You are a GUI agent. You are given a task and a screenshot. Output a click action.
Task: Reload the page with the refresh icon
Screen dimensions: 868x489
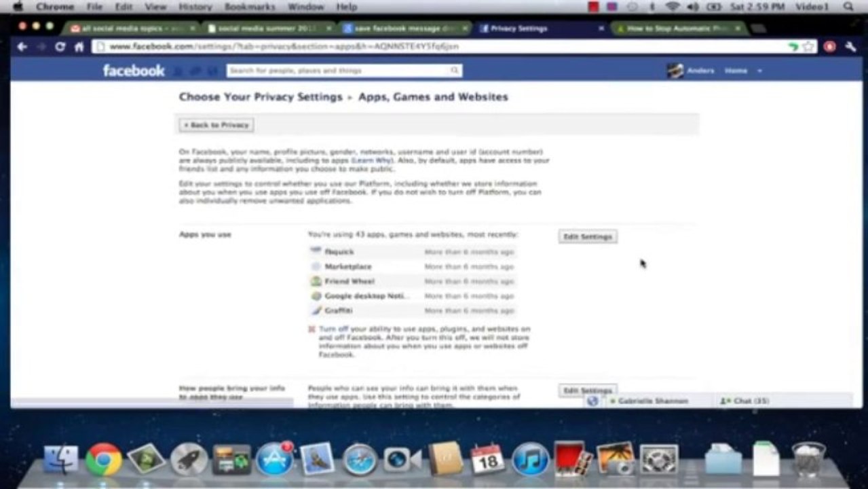(60, 47)
